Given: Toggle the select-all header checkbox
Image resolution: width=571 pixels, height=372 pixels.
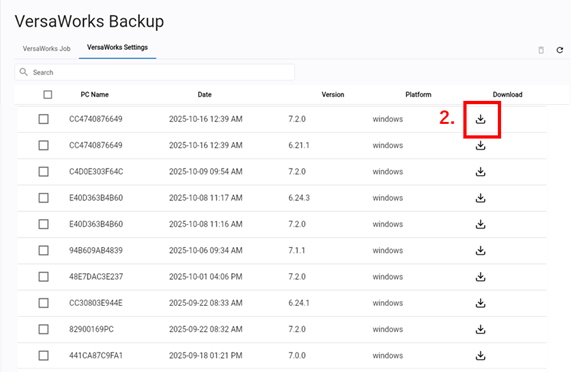Looking at the screenshot, I should 48,95.
